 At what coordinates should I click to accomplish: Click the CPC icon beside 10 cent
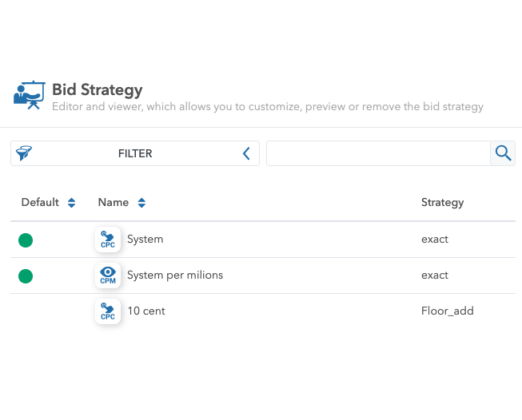(108, 311)
